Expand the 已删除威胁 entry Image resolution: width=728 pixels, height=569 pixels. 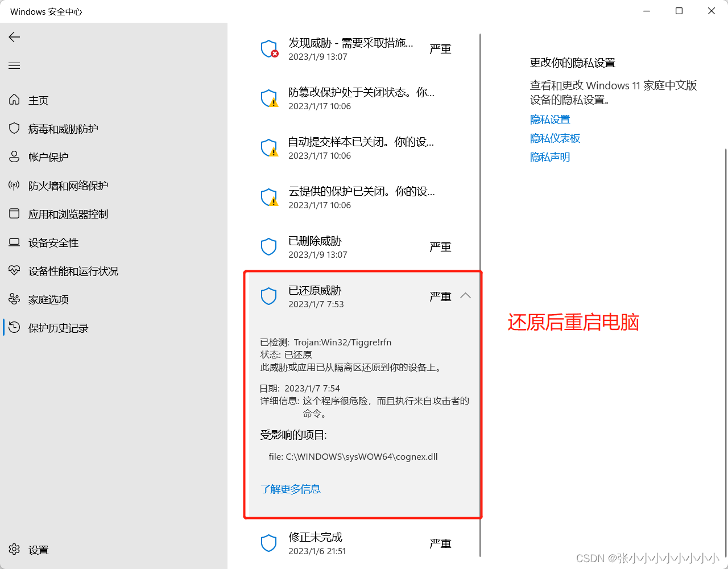pyautogui.click(x=362, y=247)
